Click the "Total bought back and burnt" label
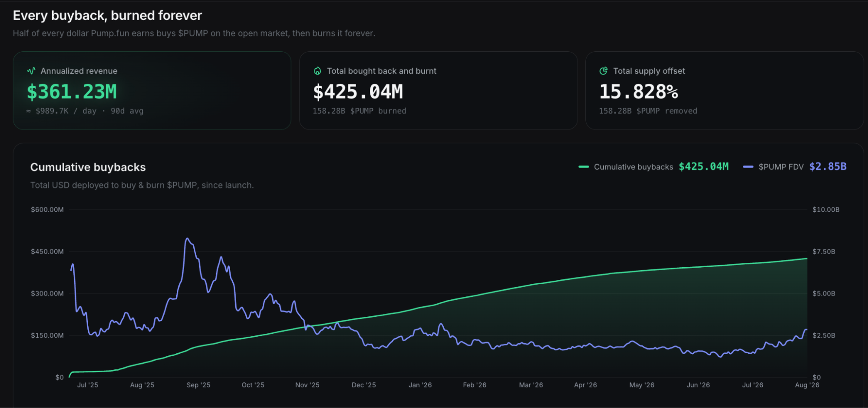Image resolution: width=868 pixels, height=408 pixels. click(x=382, y=71)
